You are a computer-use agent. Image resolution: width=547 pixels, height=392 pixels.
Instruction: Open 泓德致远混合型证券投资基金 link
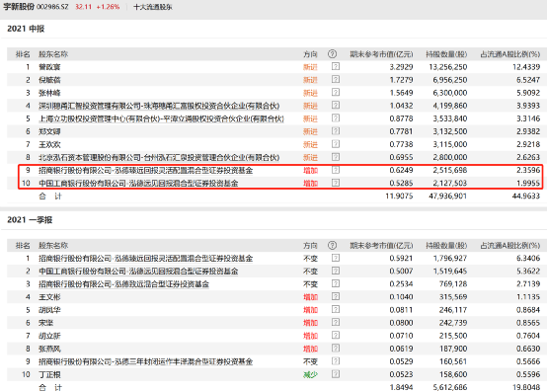coord(123,284)
